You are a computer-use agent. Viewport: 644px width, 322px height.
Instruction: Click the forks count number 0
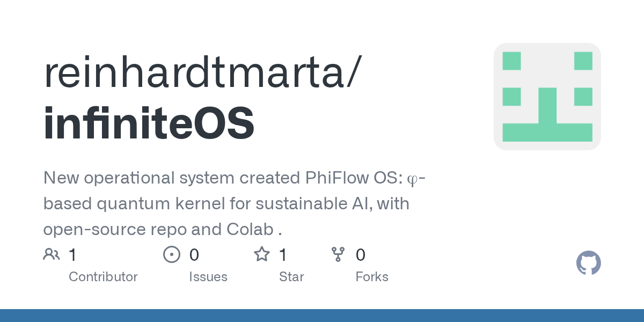click(361, 255)
